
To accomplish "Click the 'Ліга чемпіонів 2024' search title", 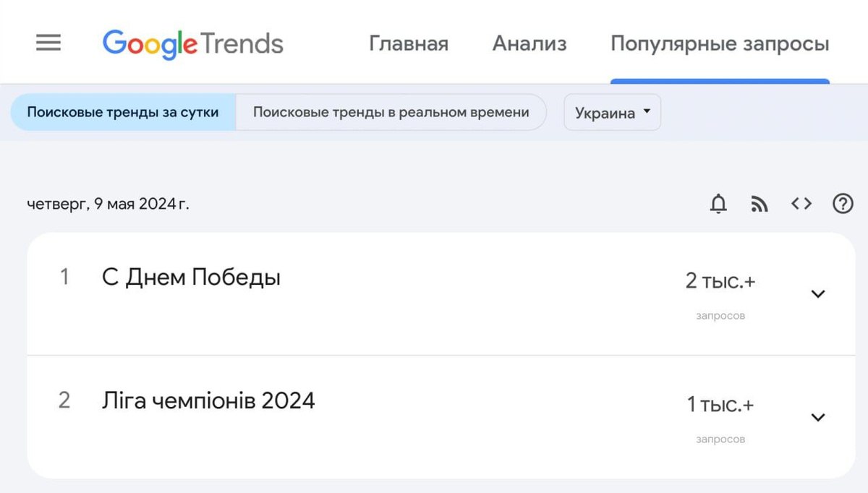I will [x=208, y=400].
